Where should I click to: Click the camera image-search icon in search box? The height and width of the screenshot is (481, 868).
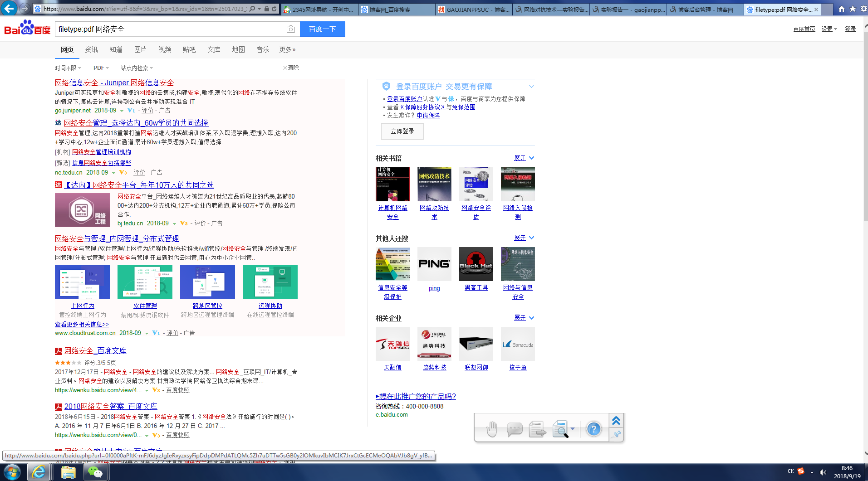[291, 29]
